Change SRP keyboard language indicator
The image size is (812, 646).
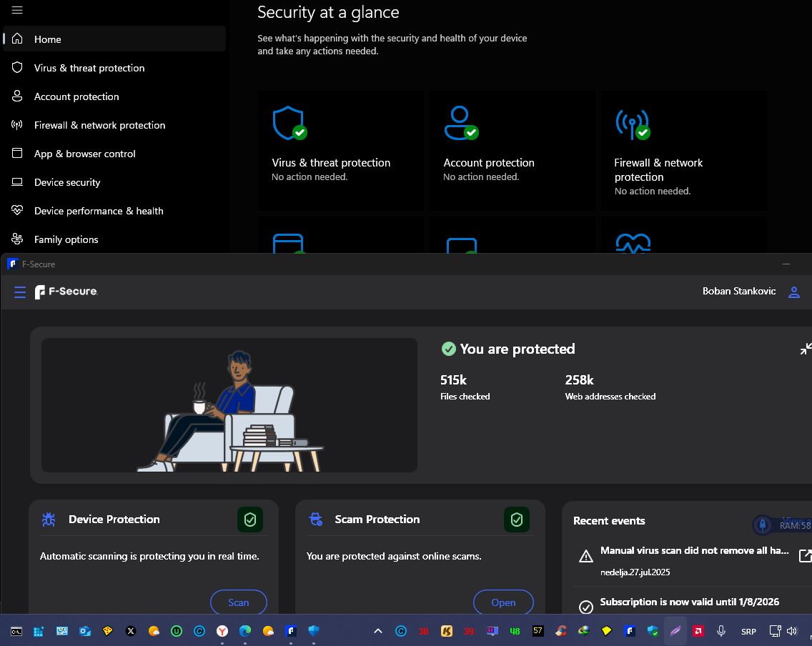coord(749,632)
